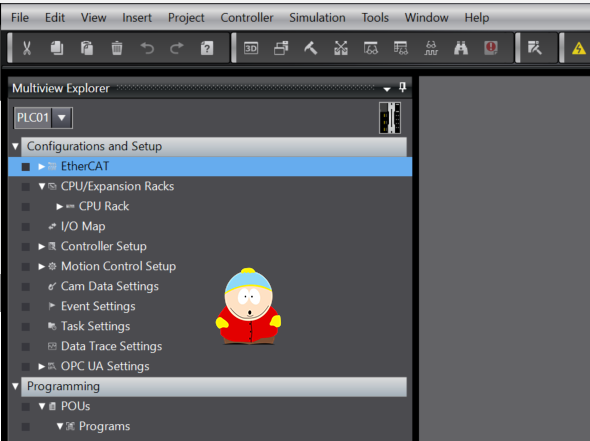Toggle the square beside Motion Control Setup

point(26,266)
